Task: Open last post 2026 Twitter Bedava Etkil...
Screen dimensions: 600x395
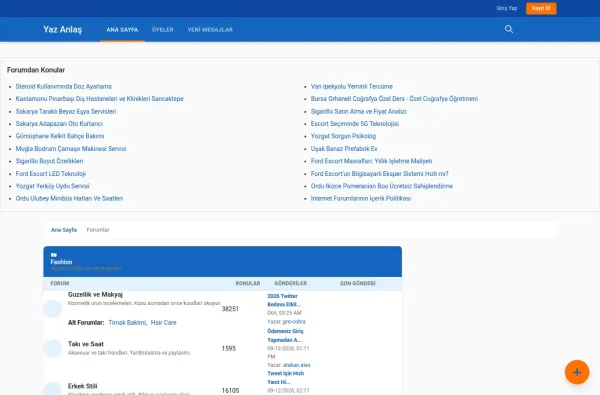Action: [x=284, y=300]
